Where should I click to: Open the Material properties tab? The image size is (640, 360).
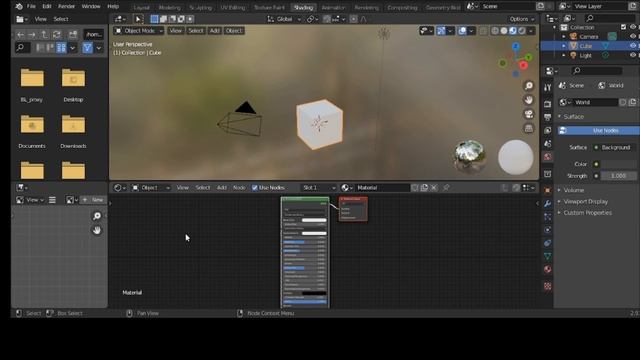547,269
